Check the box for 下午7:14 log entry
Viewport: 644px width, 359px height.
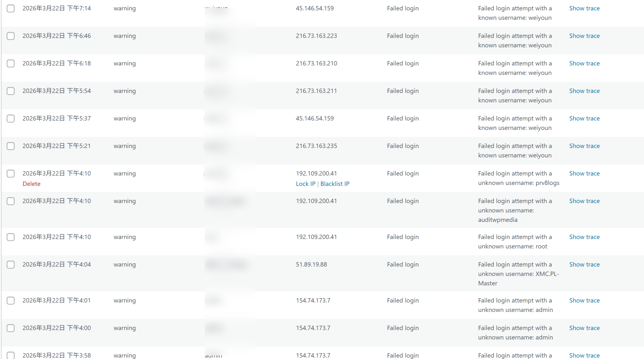[x=11, y=8]
